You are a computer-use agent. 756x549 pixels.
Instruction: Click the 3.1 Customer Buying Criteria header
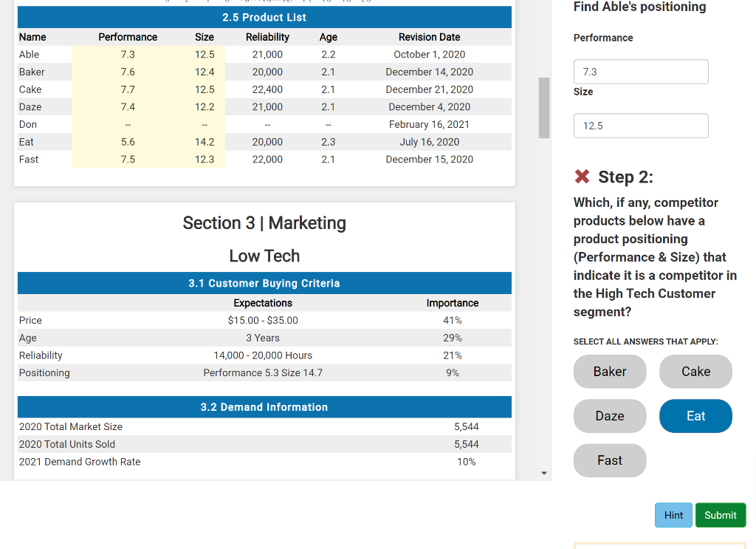(264, 283)
